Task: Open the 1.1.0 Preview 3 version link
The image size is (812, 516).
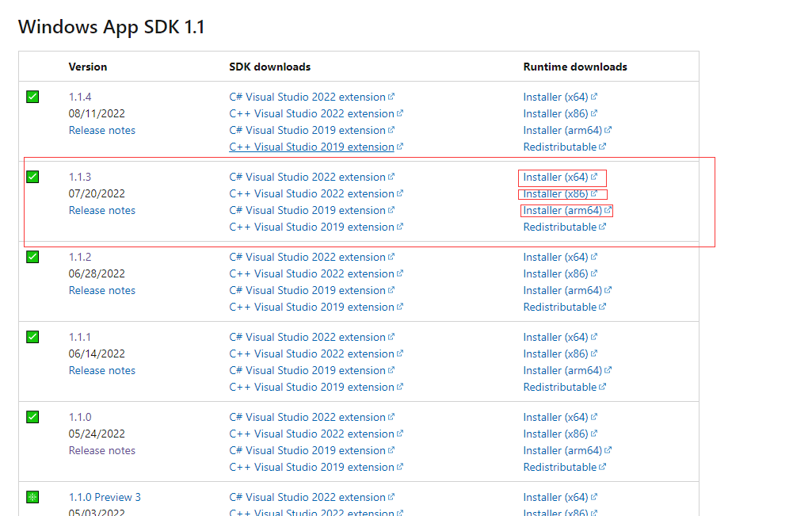Action: pos(105,497)
